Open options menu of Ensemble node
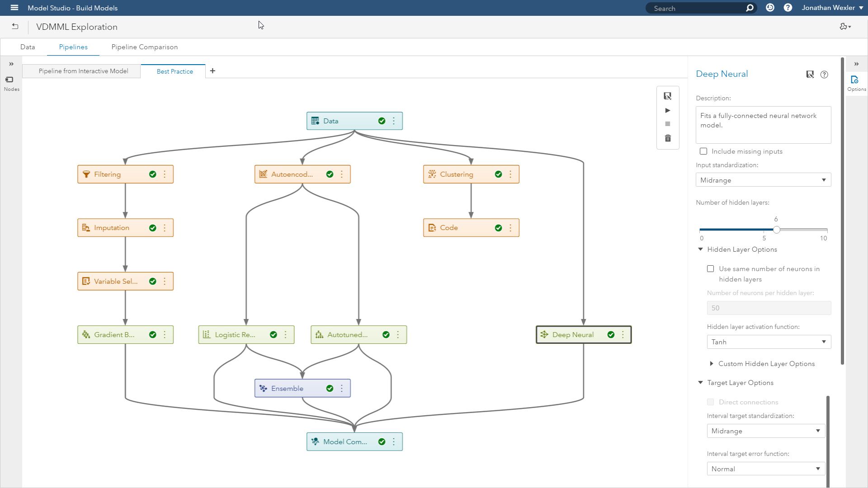Image resolution: width=868 pixels, height=488 pixels. coord(342,388)
